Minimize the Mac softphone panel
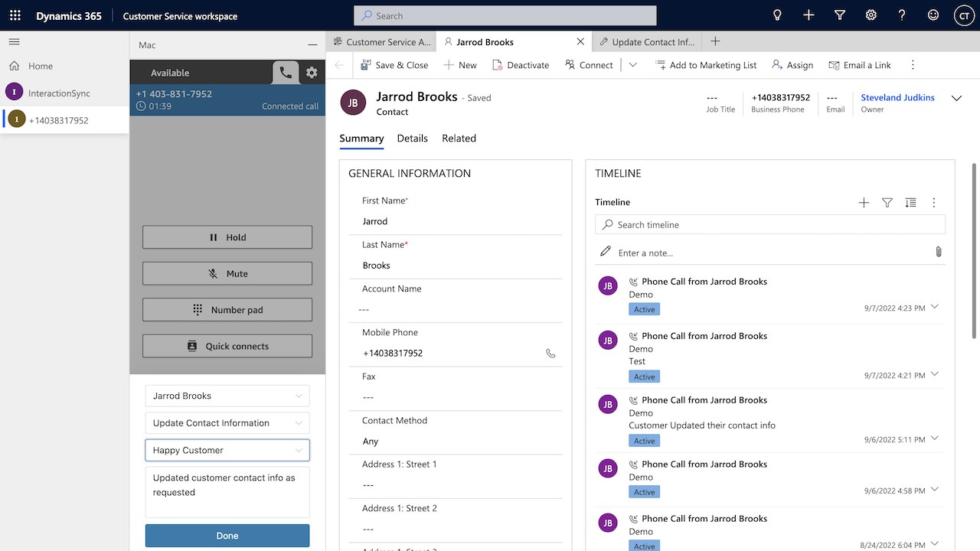This screenshot has height=551, width=980. click(x=312, y=45)
